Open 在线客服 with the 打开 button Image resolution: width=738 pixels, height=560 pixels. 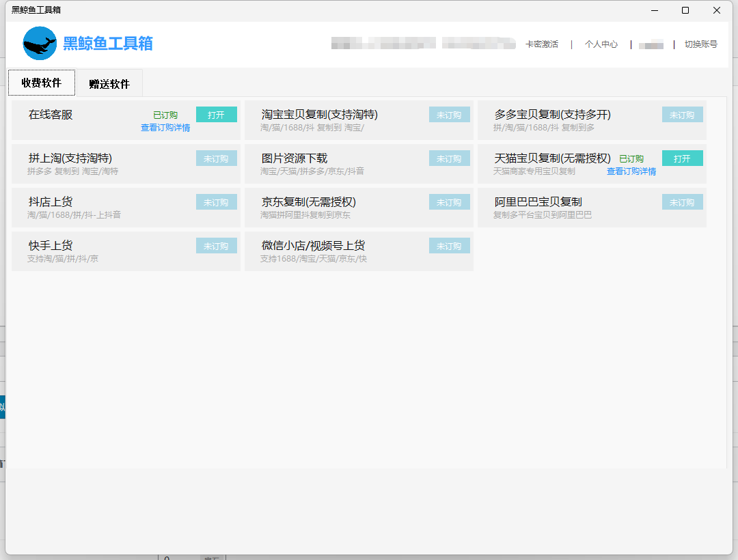(x=216, y=115)
